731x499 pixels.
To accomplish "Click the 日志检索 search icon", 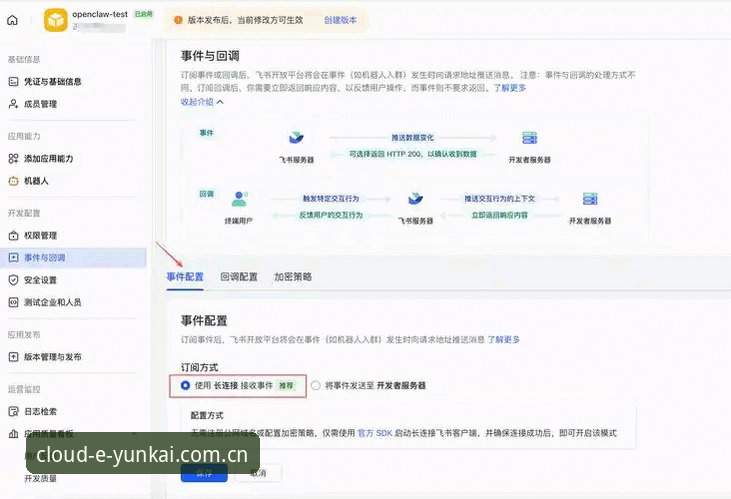I will click(14, 411).
